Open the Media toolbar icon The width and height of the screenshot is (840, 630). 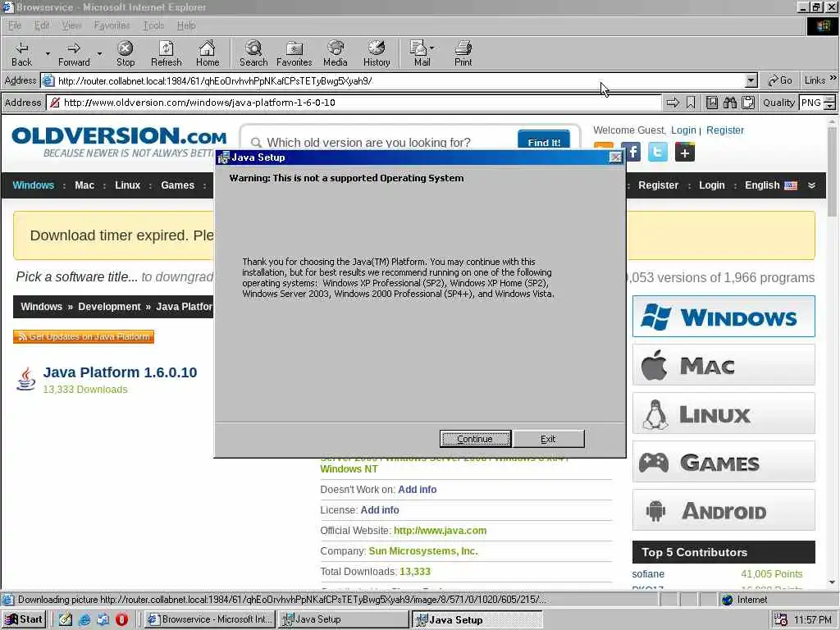coord(336,53)
